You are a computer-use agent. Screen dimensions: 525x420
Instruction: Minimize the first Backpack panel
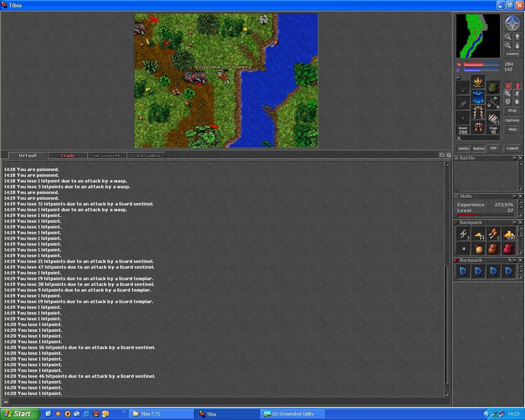[x=515, y=222]
